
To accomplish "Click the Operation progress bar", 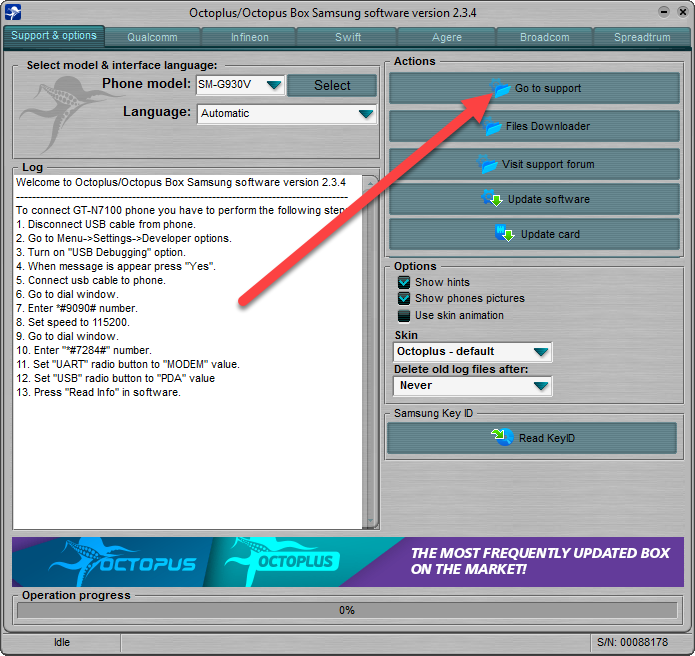I will (347, 610).
